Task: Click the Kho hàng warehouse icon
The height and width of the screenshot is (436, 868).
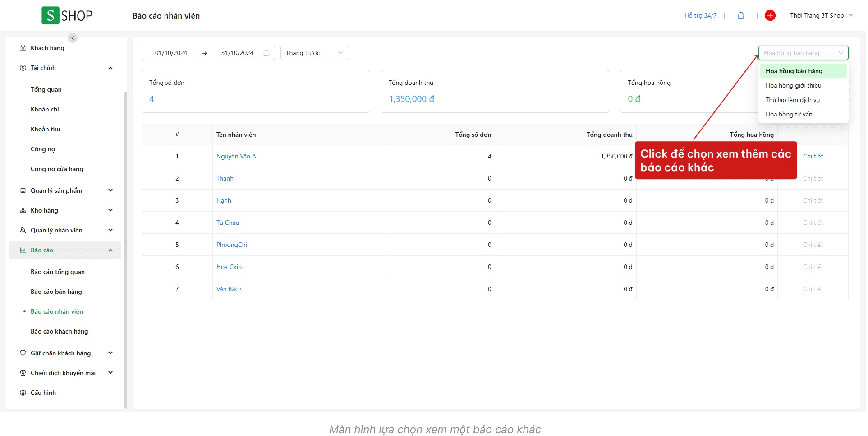Action: tap(23, 210)
